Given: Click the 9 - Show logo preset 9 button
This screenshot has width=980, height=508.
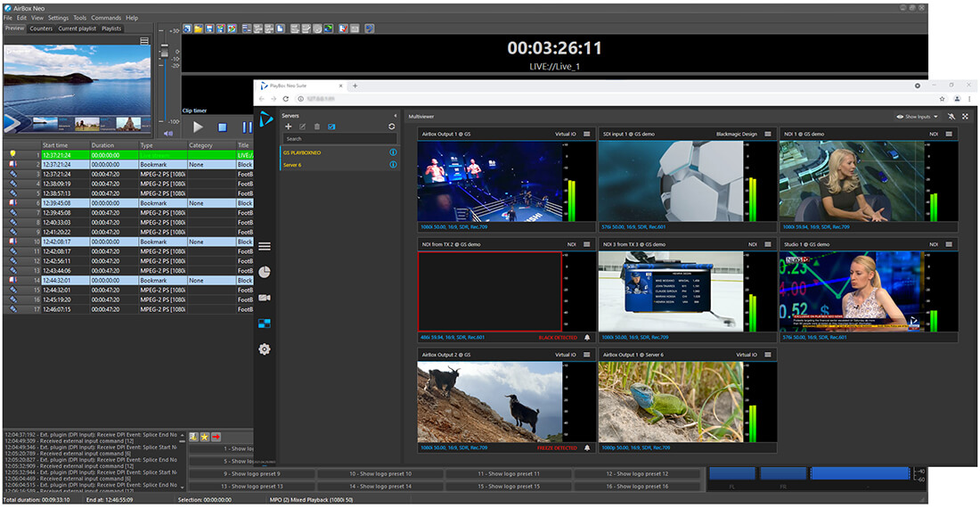Looking at the screenshot, I should click(x=252, y=473).
